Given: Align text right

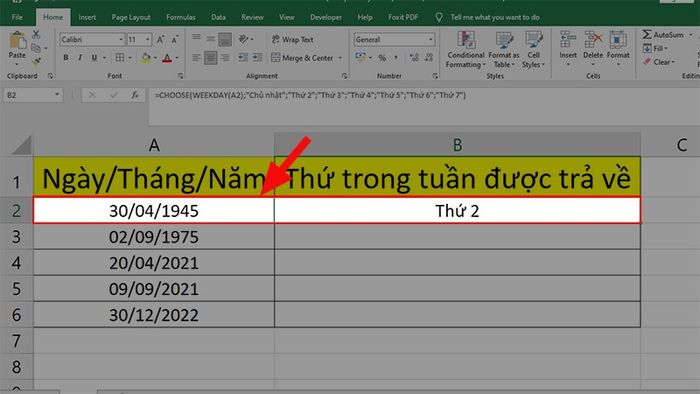Looking at the screenshot, I should point(225,58).
